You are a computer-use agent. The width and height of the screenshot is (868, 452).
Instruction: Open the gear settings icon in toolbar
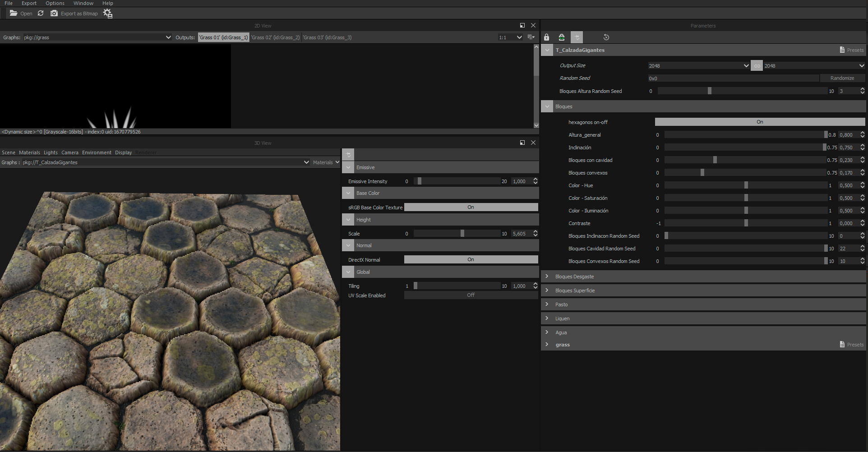click(107, 14)
